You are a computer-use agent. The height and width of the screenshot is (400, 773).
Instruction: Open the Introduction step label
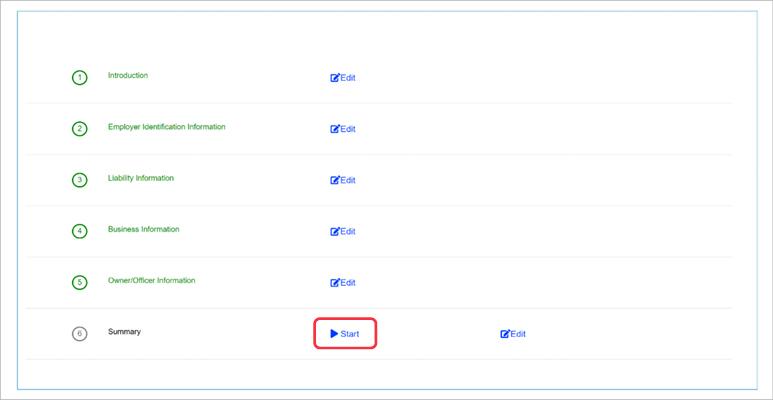click(x=128, y=75)
